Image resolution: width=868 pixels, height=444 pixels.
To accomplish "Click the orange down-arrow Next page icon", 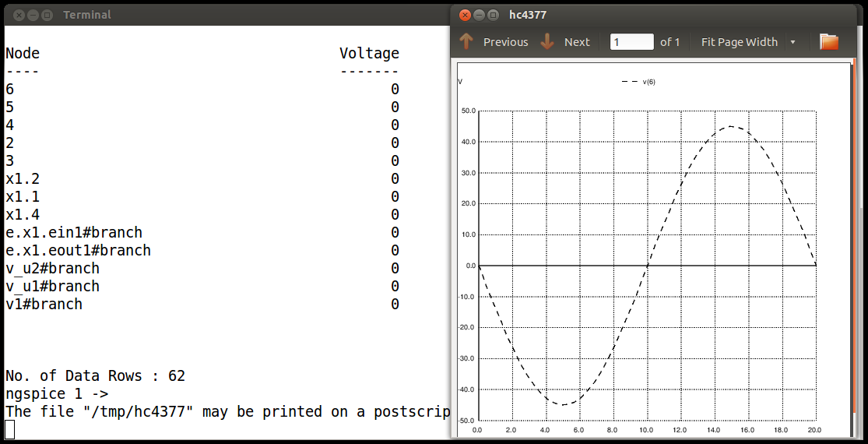I will pyautogui.click(x=547, y=42).
